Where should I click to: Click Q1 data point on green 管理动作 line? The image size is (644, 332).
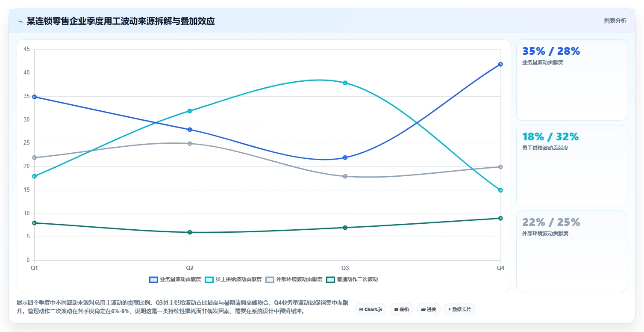[x=35, y=223]
